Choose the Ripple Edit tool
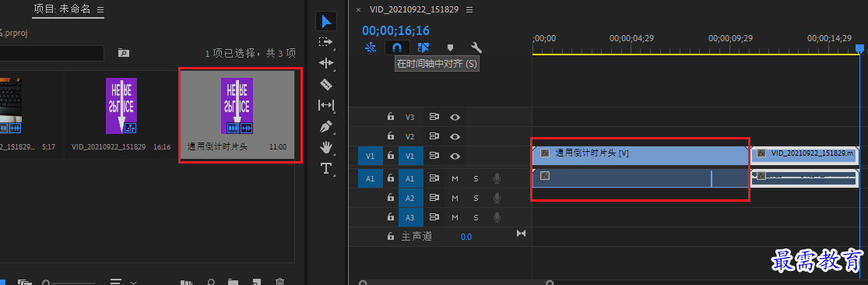Image resolution: width=868 pixels, height=285 pixels. (326, 63)
